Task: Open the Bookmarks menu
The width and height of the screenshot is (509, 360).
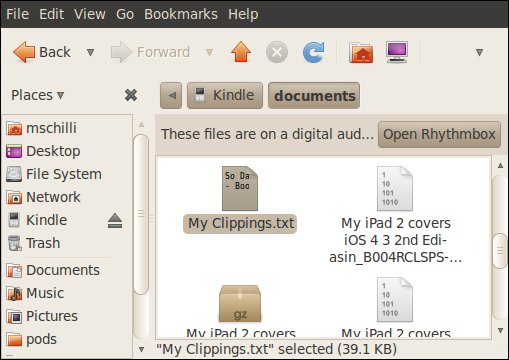Action: coord(181,14)
